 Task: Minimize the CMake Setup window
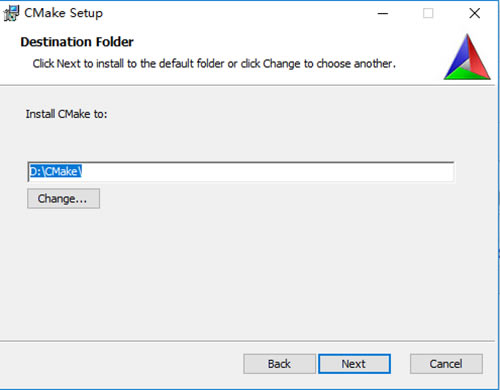click(383, 14)
